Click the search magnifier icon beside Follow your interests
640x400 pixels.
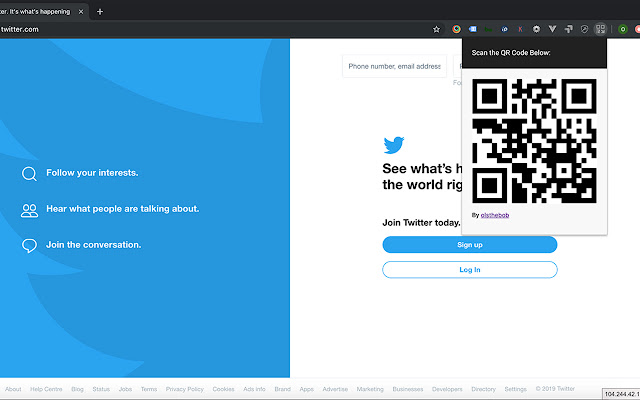(29, 173)
